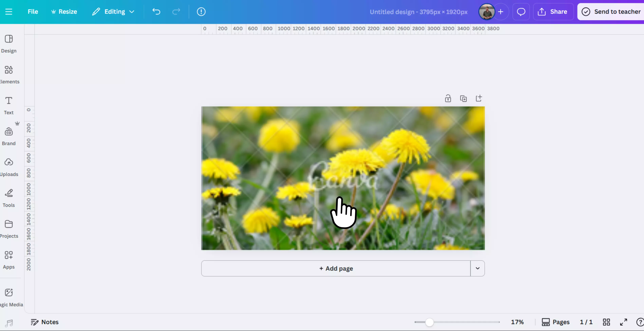The width and height of the screenshot is (644, 331).
Task: Toggle fullscreen presentation mode
Action: (x=623, y=322)
